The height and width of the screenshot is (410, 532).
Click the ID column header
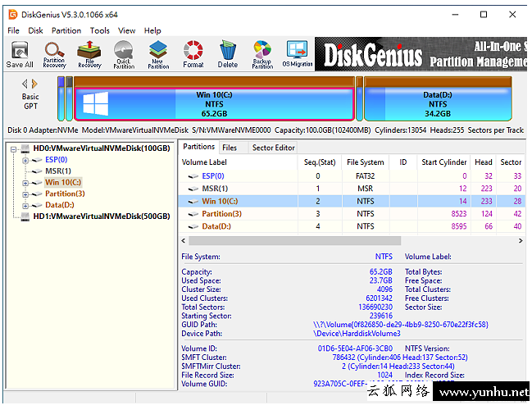tap(403, 162)
